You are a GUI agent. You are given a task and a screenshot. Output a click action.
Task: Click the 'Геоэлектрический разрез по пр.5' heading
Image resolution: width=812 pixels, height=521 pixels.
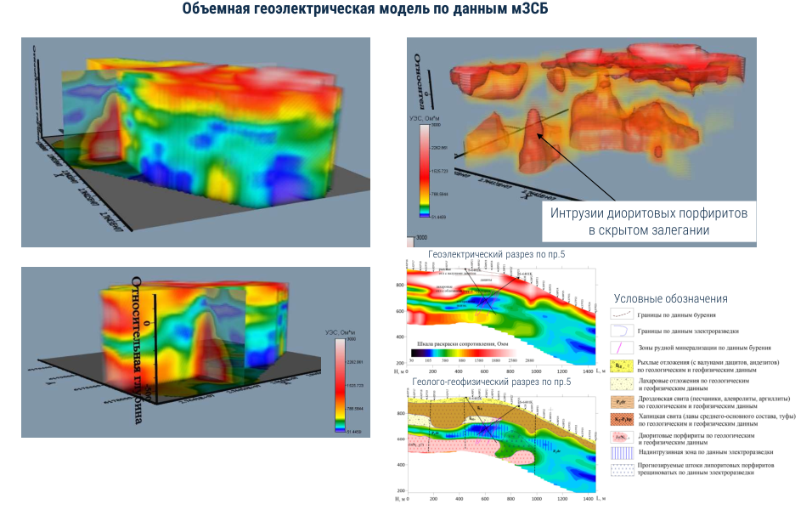pyautogui.click(x=496, y=254)
